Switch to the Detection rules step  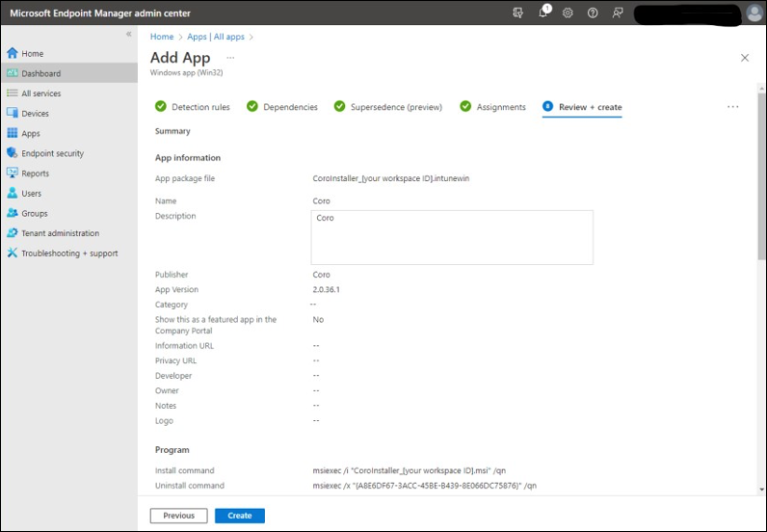click(200, 107)
